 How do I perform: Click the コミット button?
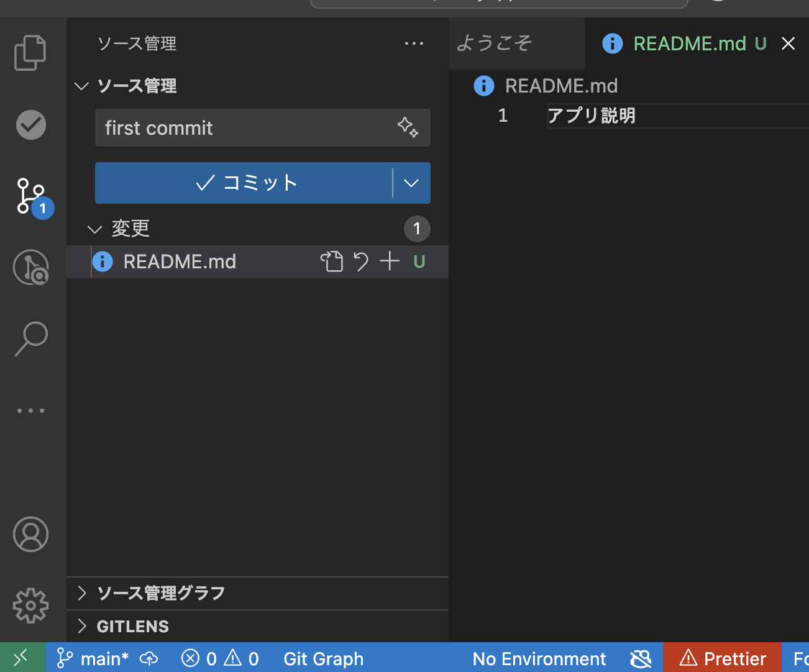tap(244, 183)
